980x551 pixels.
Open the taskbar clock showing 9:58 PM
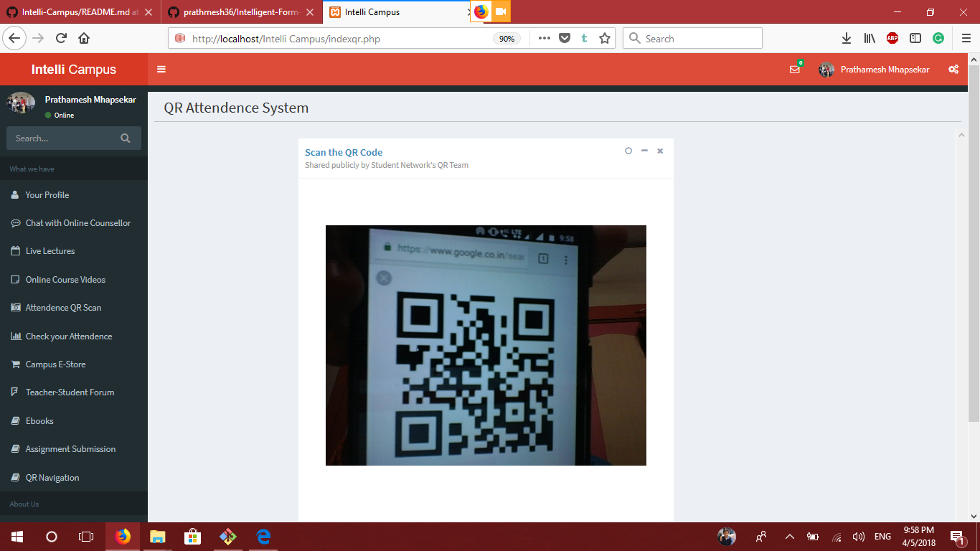click(919, 536)
